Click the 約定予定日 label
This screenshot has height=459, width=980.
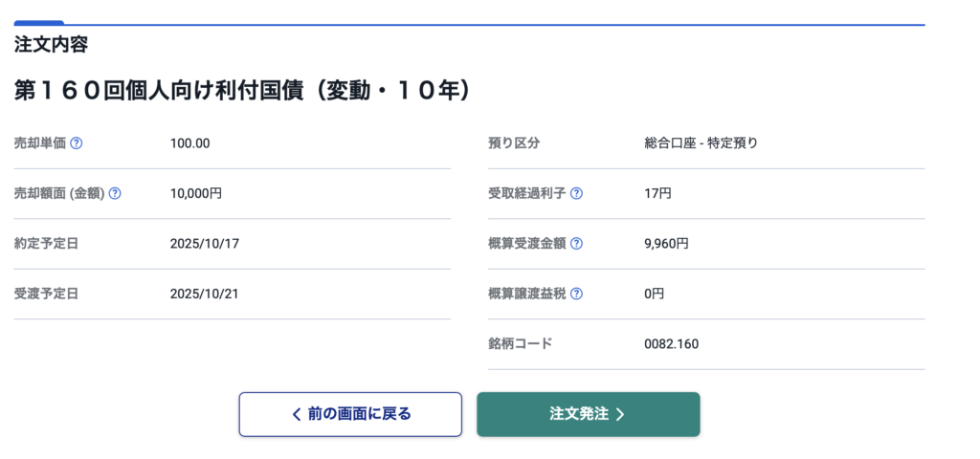46,244
